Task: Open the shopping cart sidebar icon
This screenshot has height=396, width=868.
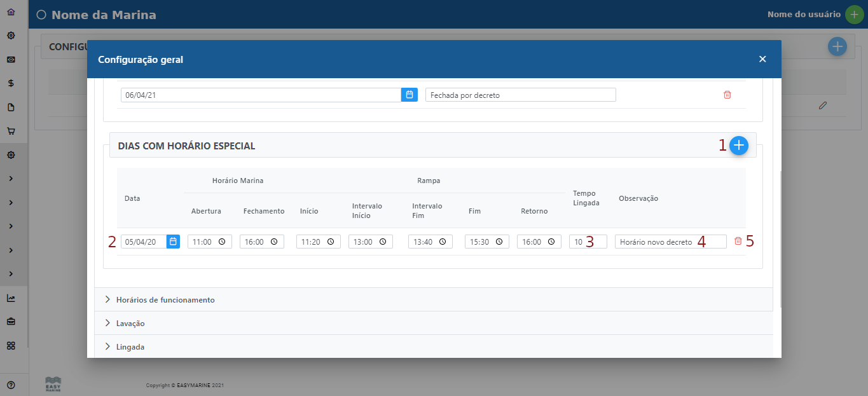Action: coord(11,132)
